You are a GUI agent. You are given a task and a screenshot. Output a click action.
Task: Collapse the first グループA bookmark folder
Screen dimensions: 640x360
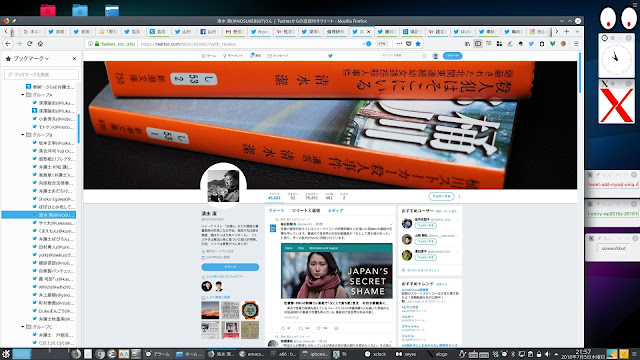click(23, 95)
